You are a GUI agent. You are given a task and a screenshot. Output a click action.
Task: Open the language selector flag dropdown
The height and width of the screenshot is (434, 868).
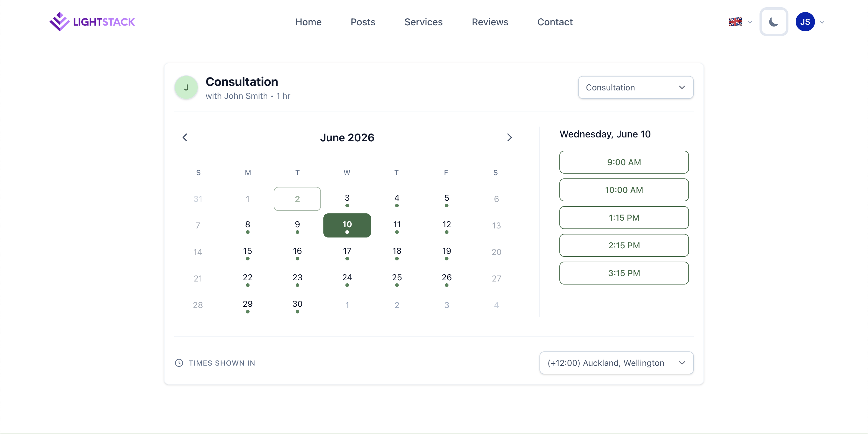(740, 22)
